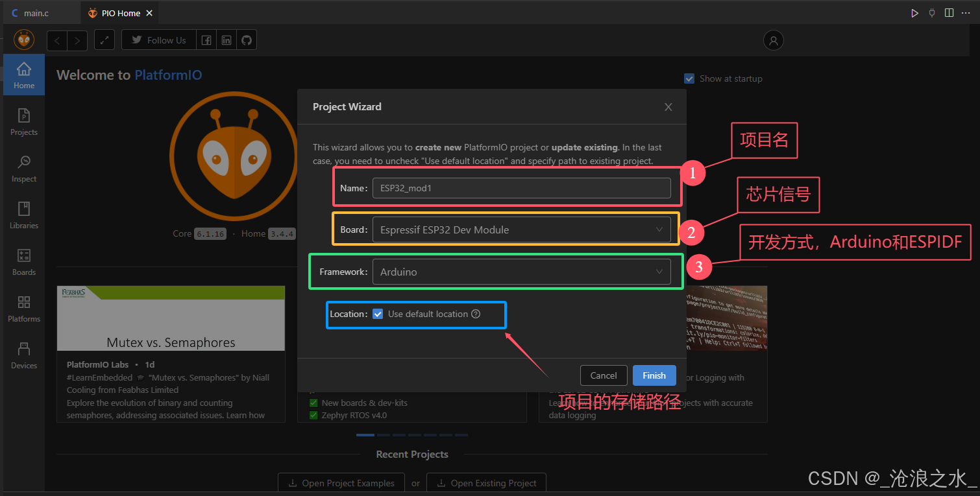Click the Mutex vs. Semaphores news thumbnail

click(x=171, y=318)
